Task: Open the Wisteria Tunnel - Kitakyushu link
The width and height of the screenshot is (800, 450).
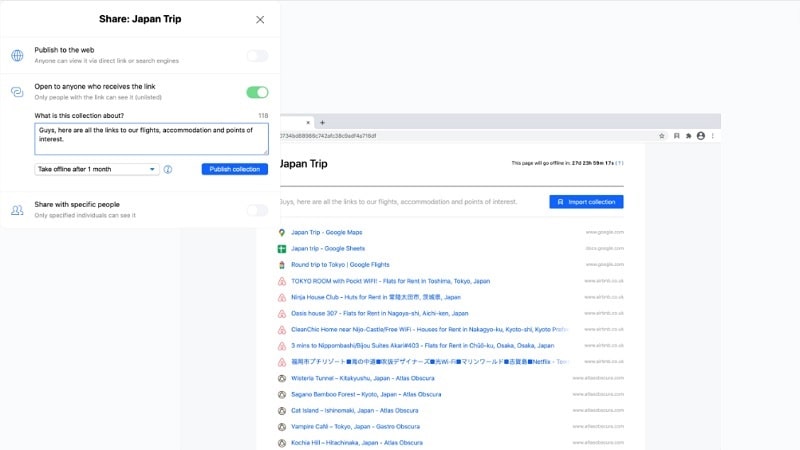Action: click(363, 378)
